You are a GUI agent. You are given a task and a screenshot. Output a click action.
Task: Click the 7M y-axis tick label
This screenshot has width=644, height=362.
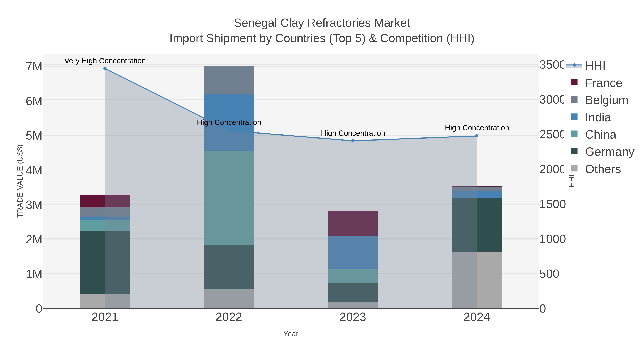[34, 67]
